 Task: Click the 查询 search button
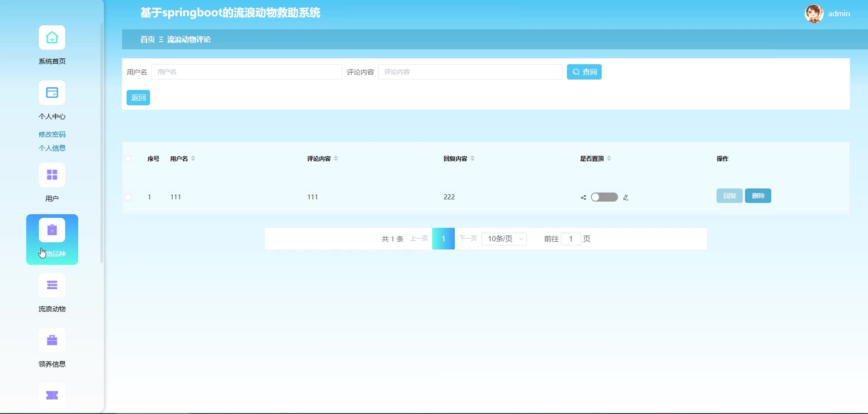[x=584, y=72]
